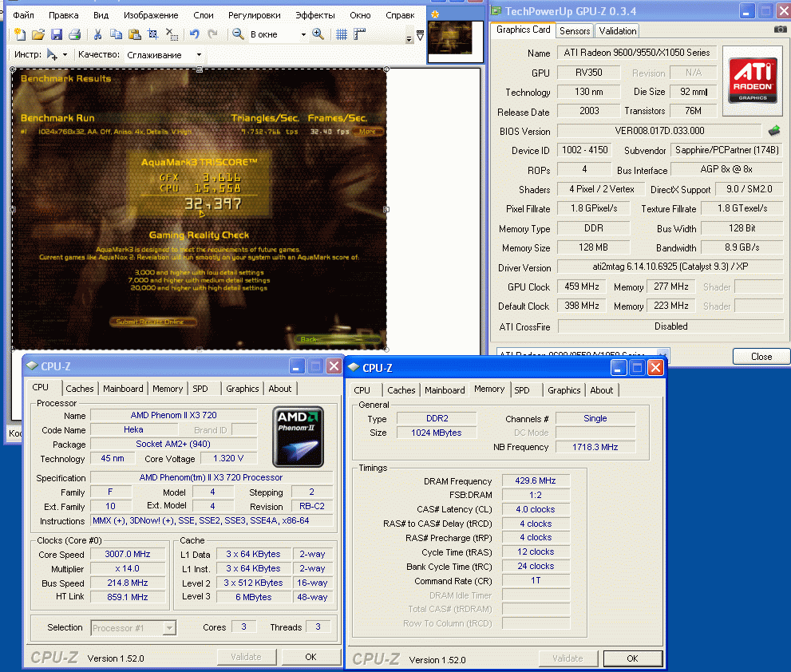Click OK in the right CPU-Z window
The image size is (791, 672).
point(633,658)
